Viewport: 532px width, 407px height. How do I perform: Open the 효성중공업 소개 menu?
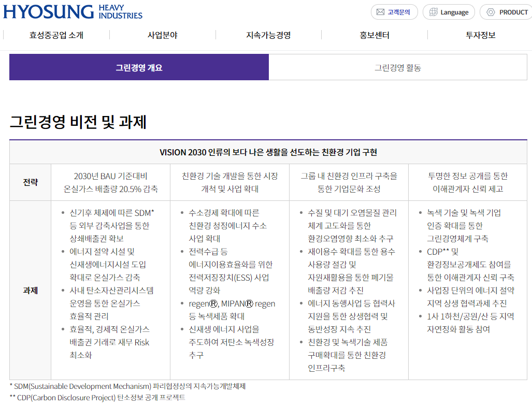56,35
